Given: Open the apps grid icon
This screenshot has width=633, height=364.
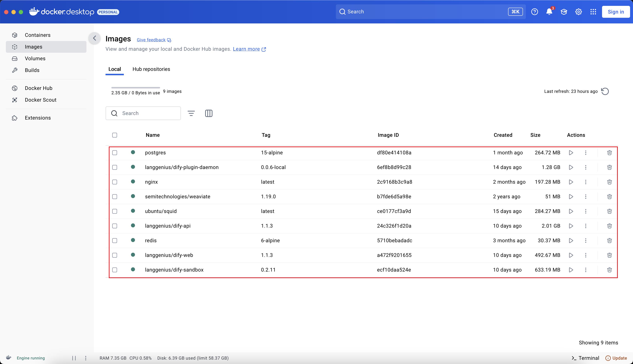Looking at the screenshot, I should point(593,12).
